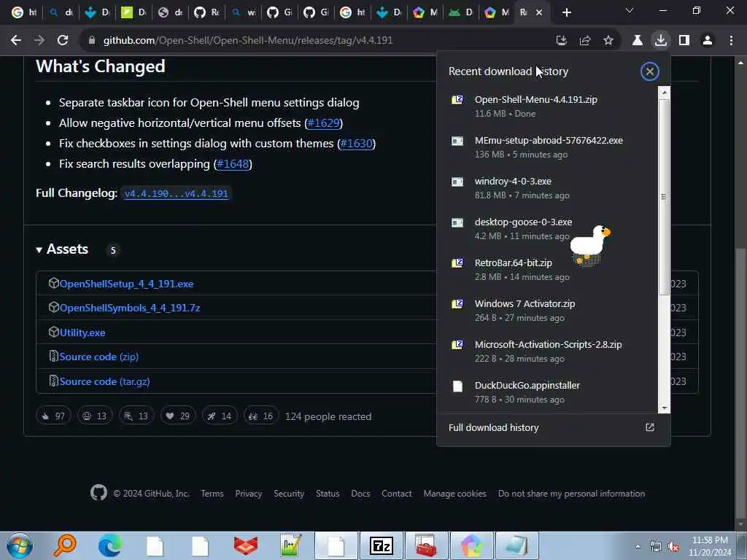Open the Chrome Labs flask icon

point(637,41)
